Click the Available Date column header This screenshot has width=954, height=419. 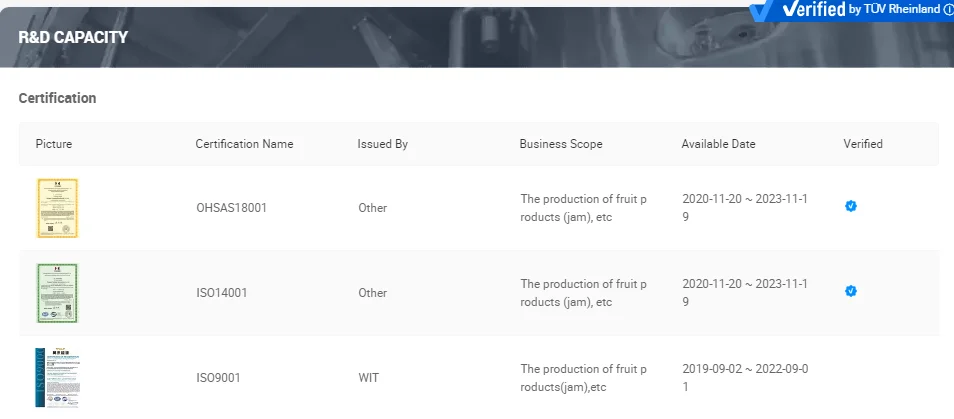718,144
